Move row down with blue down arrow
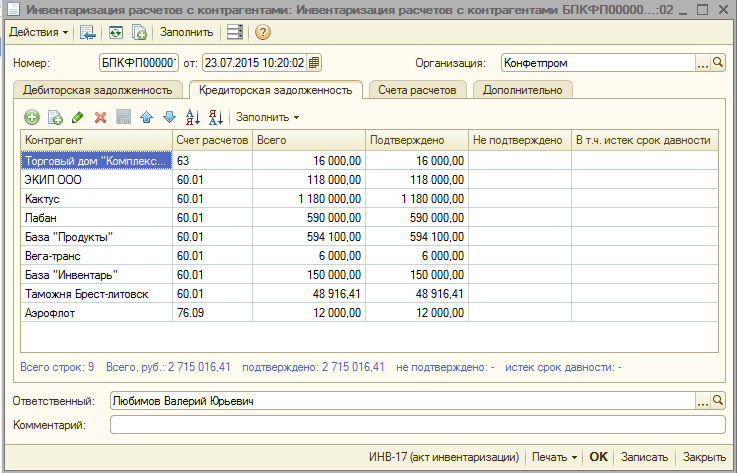 coord(169,117)
